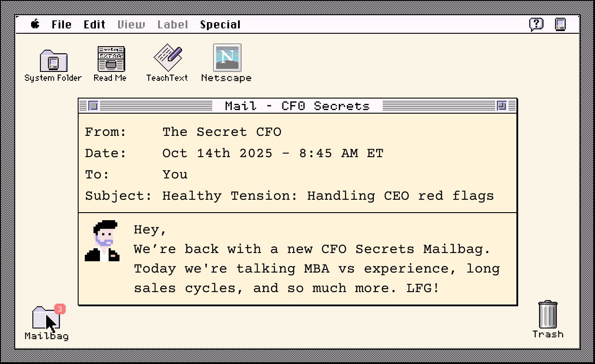Image resolution: width=595 pixels, height=364 pixels.
Task: Open the Edit menu
Action: pos(95,25)
